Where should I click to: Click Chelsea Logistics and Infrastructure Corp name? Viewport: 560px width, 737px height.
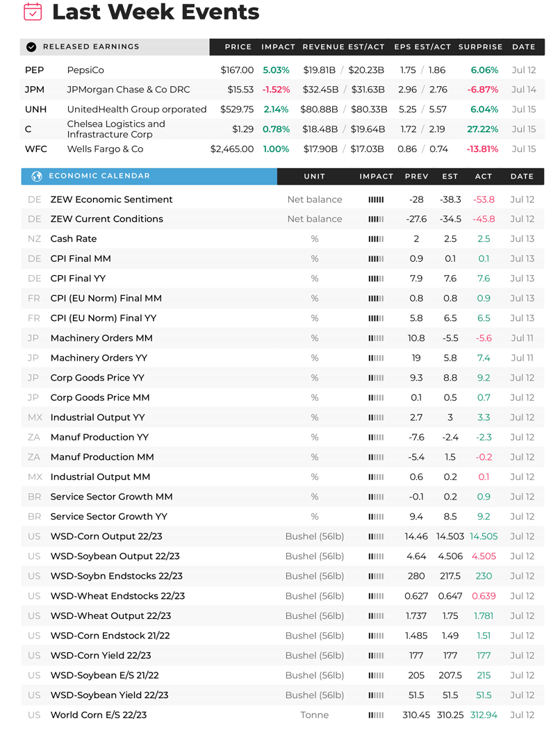coord(116,129)
